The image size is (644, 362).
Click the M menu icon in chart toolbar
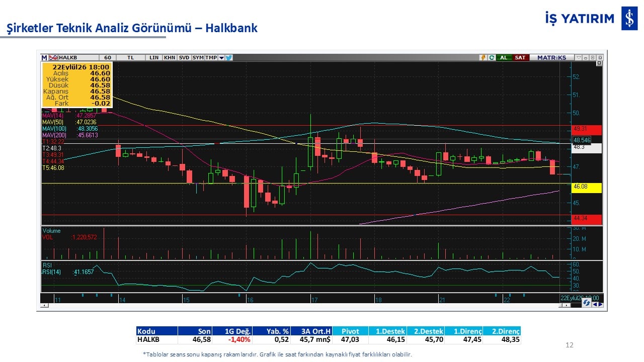(x=44, y=57)
